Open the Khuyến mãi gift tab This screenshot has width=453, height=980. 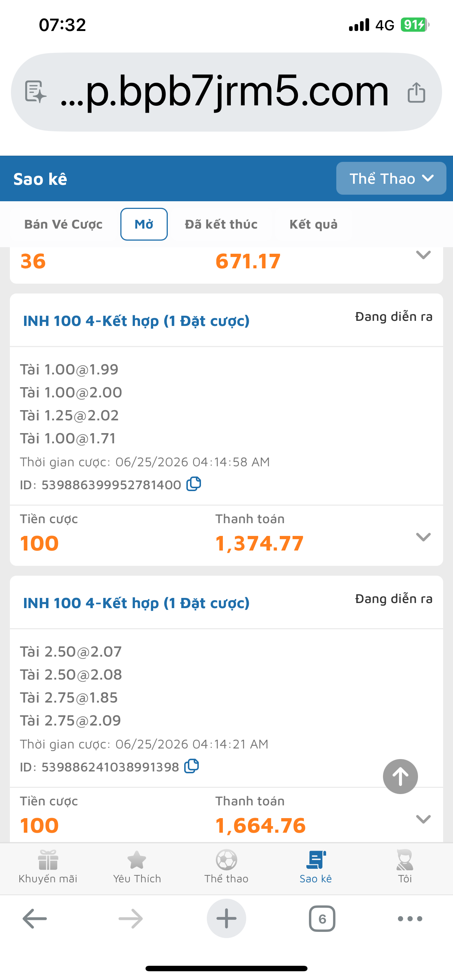pos(48,867)
